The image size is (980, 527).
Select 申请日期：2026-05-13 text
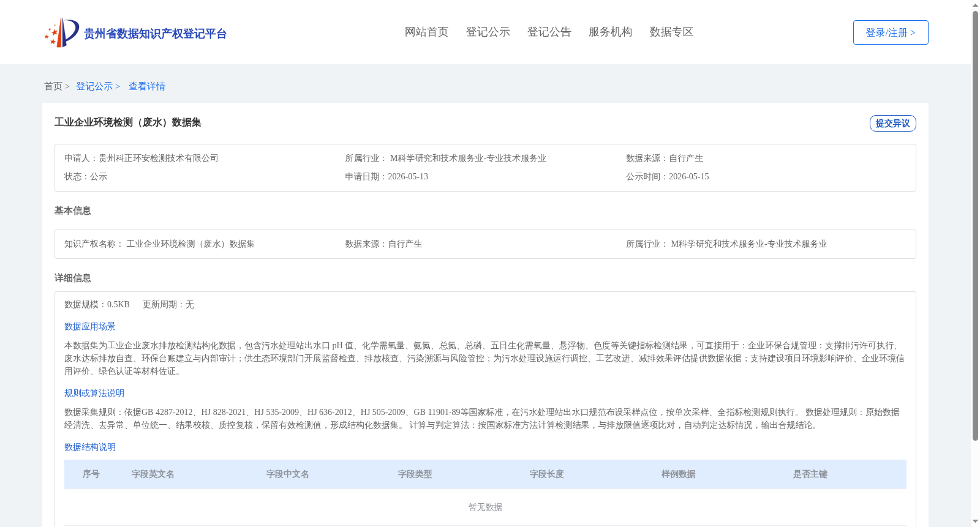(x=386, y=176)
